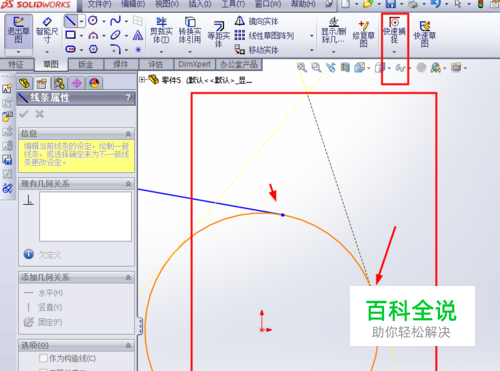Screen dimensions: 500x371
Task: Collapse the 添加几何关系 section
Action: coord(128,278)
